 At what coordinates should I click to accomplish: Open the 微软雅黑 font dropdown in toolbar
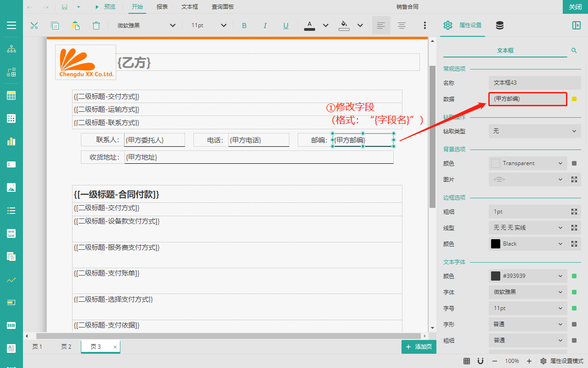146,26
